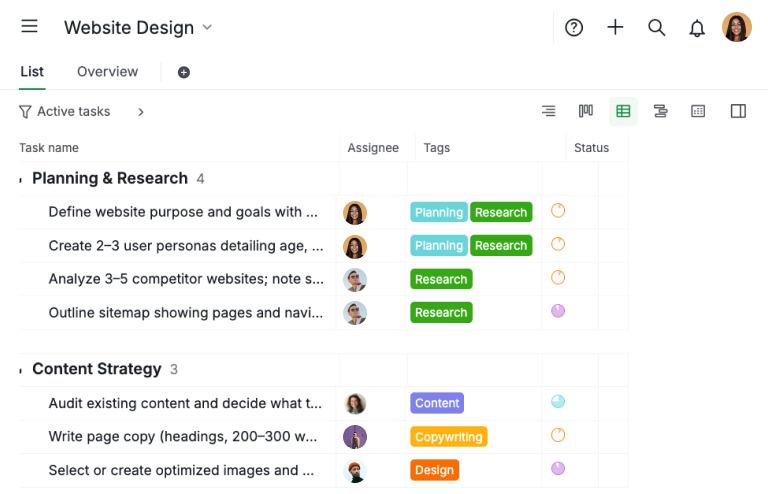Click the orange Copywriting tag
Screen dimensions: 768x494
(448, 437)
